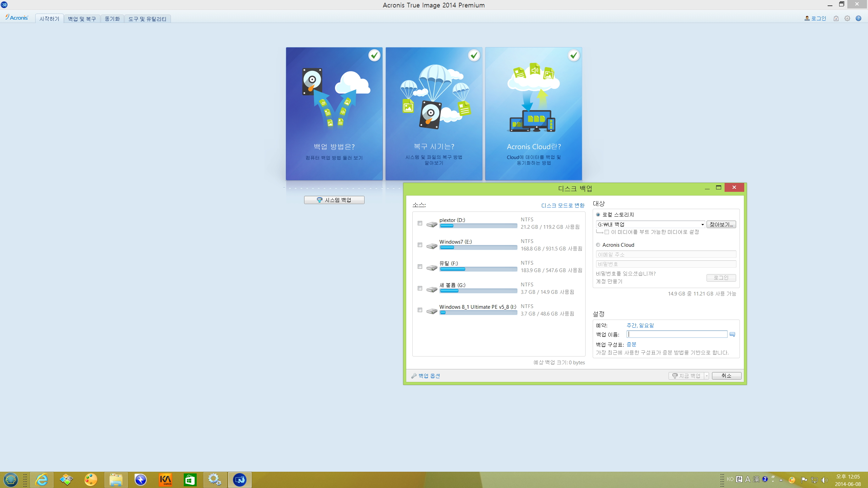Switch to the 동기화 tab
The image size is (868, 488).
point(112,19)
